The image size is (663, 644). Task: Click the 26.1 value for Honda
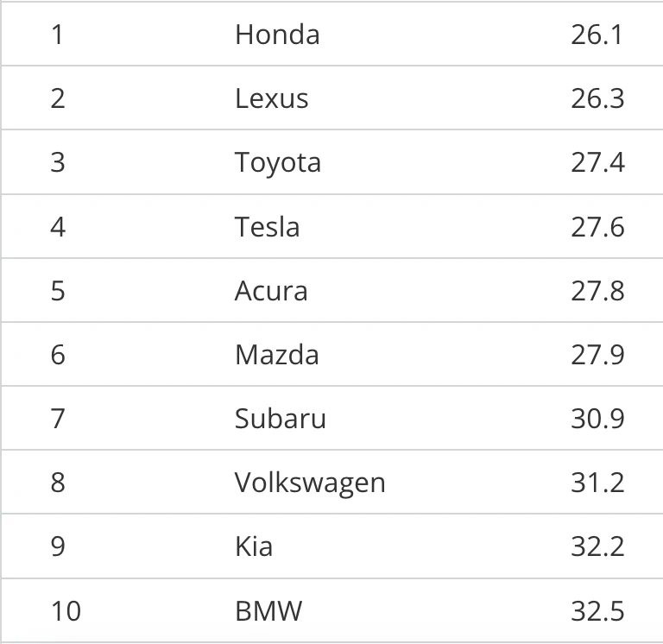click(x=597, y=35)
